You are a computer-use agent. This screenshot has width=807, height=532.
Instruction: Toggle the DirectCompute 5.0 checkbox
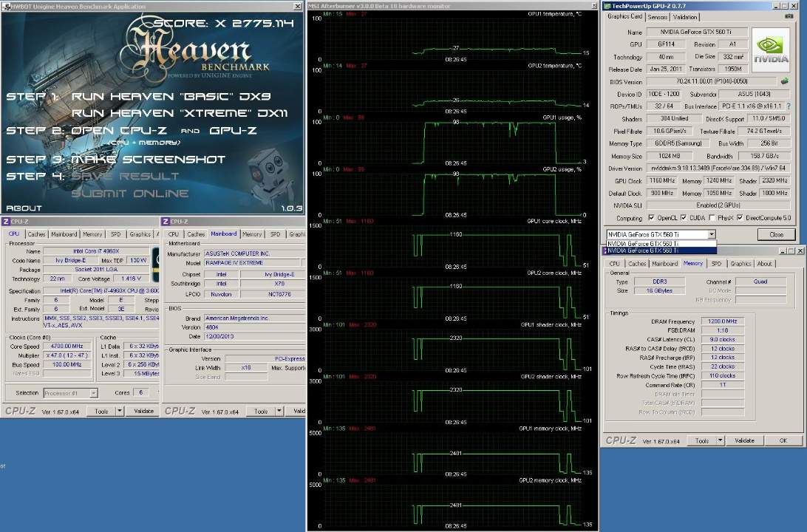[740, 218]
